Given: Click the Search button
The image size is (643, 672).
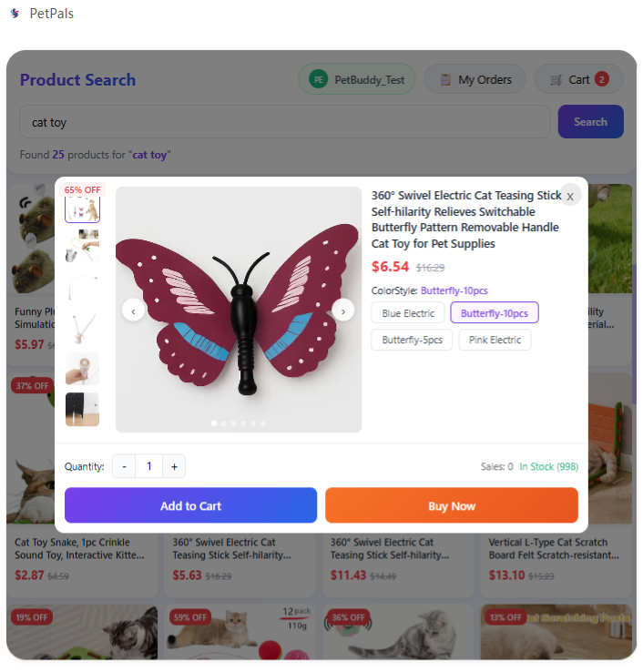Looking at the screenshot, I should tap(590, 122).
